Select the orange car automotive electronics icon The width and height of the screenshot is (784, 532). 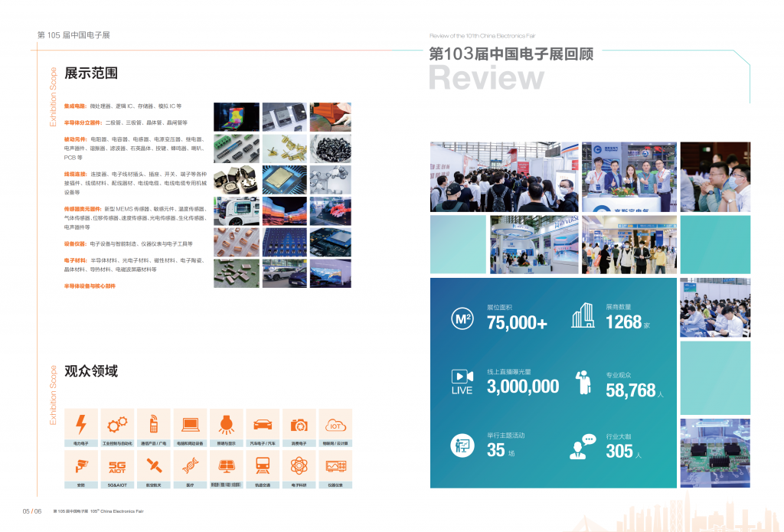263,424
